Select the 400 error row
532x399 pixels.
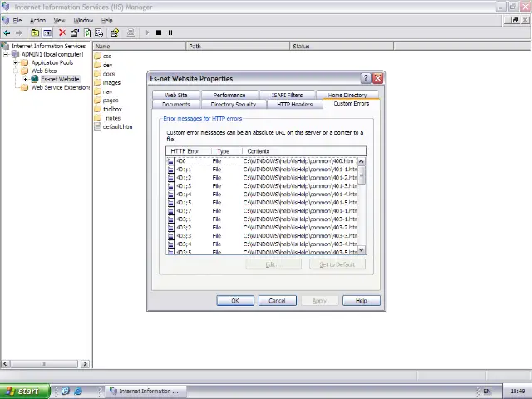coord(262,161)
